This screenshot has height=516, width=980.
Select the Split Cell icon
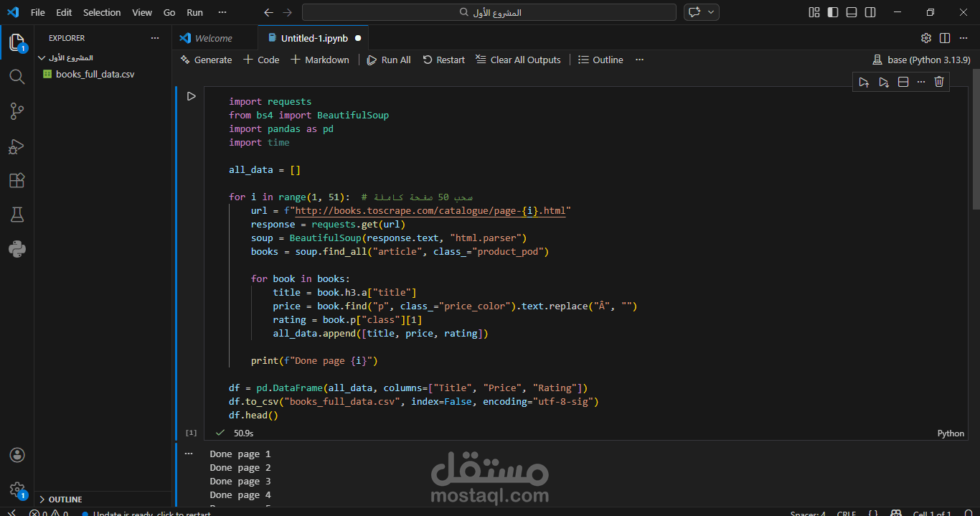pos(903,82)
